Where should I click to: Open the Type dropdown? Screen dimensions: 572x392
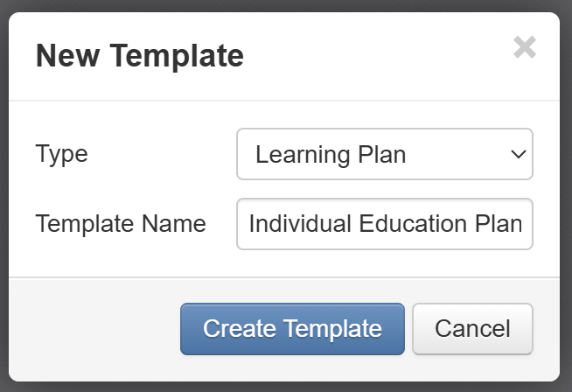(384, 155)
